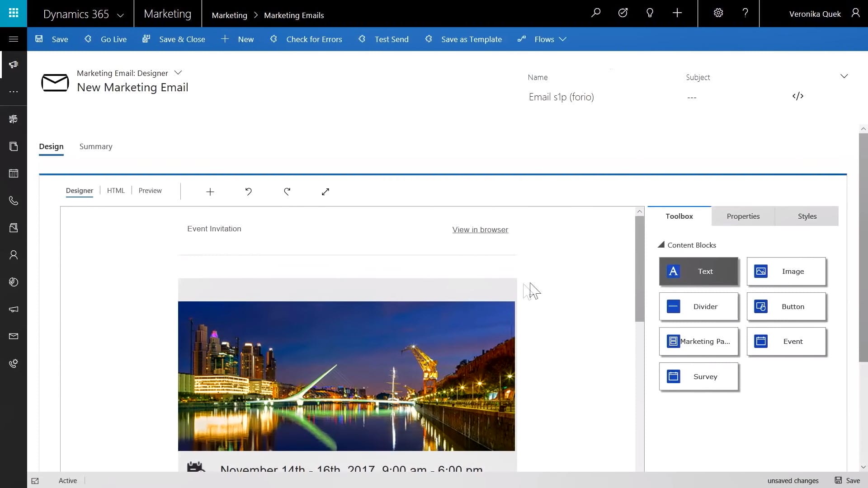Image resolution: width=868 pixels, height=488 pixels.
Task: Click the plus icon in designer toolbar
Action: (x=210, y=192)
